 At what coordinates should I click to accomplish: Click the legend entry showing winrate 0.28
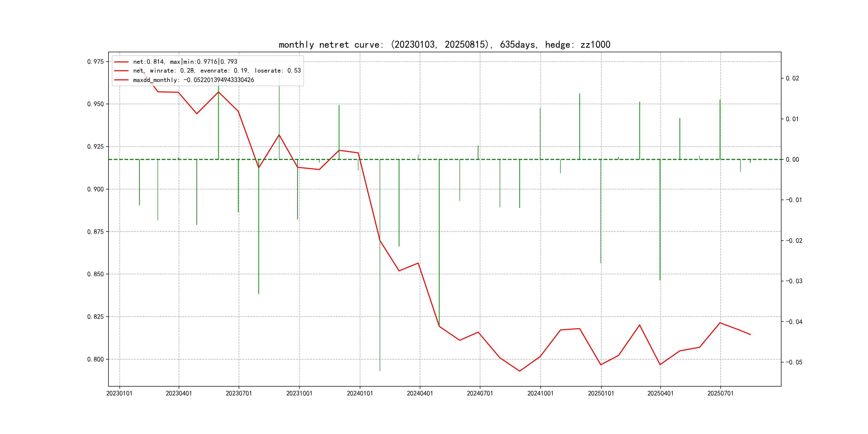pyautogui.click(x=217, y=71)
